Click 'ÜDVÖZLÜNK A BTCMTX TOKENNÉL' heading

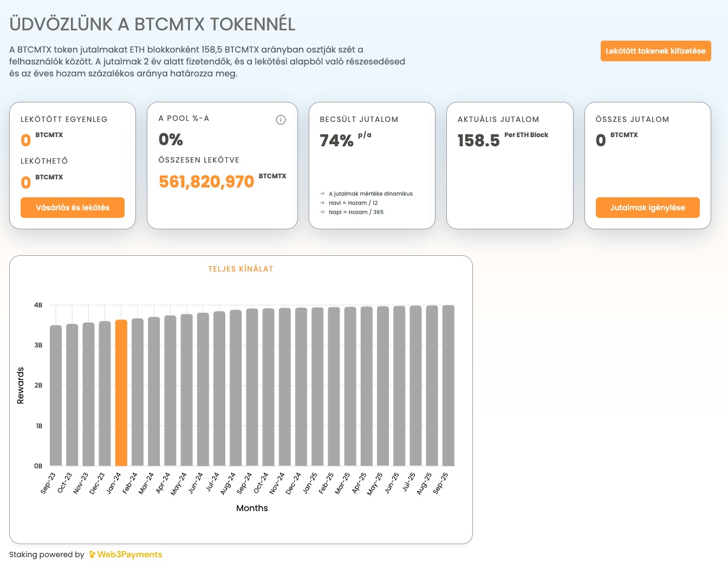(x=153, y=24)
